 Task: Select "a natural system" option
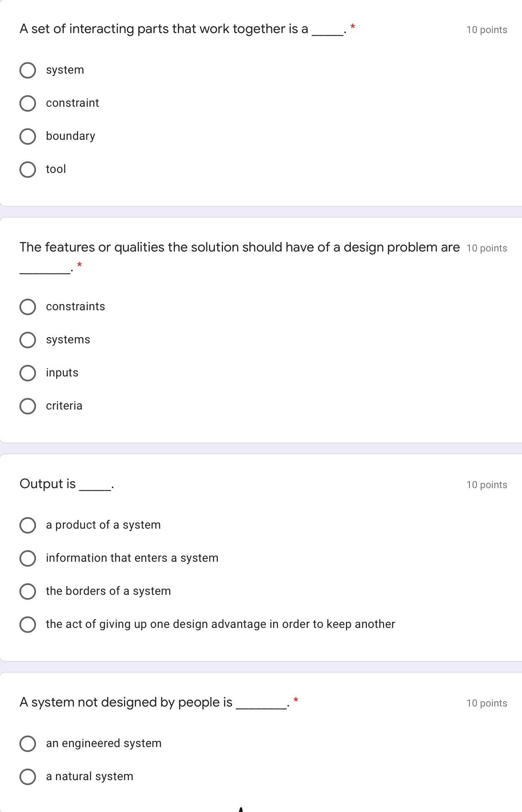[28, 777]
